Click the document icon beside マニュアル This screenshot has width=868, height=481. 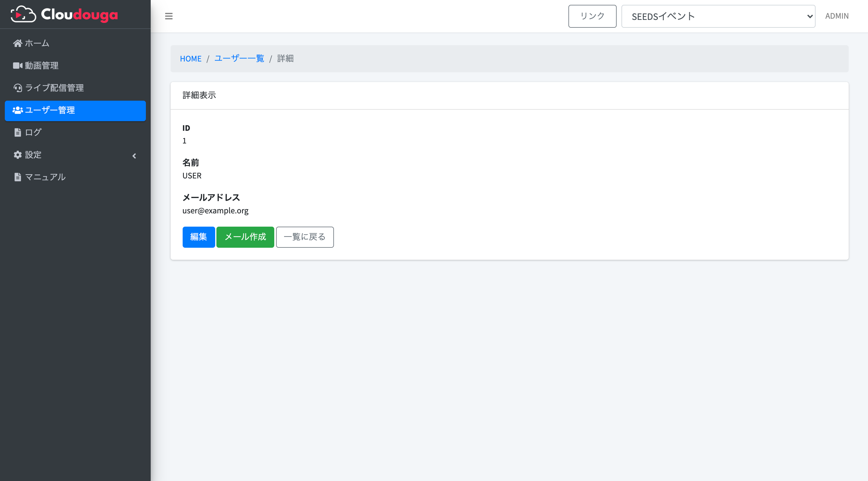17,177
